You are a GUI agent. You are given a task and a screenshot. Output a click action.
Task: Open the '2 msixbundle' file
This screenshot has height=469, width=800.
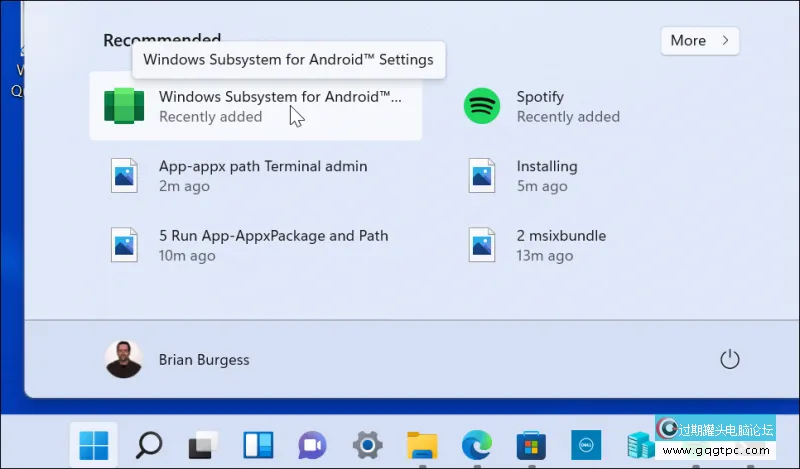pyautogui.click(x=560, y=246)
